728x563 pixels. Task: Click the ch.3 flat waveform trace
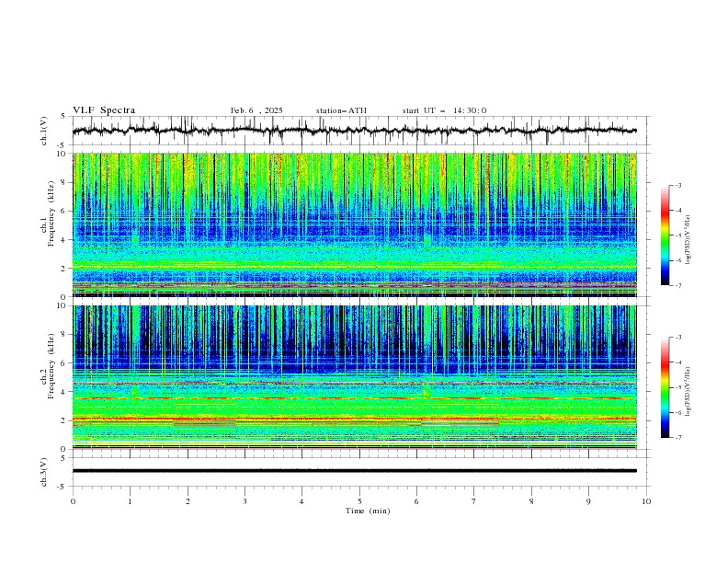point(354,471)
